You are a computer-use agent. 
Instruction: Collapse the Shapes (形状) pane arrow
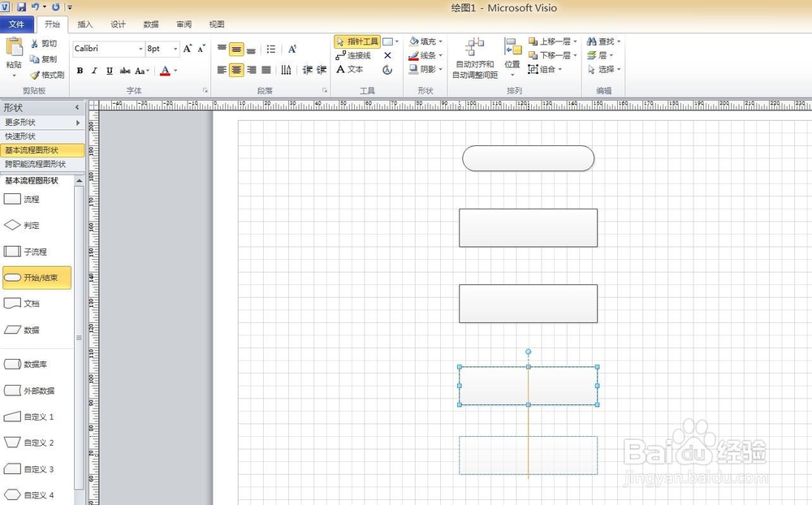point(77,107)
